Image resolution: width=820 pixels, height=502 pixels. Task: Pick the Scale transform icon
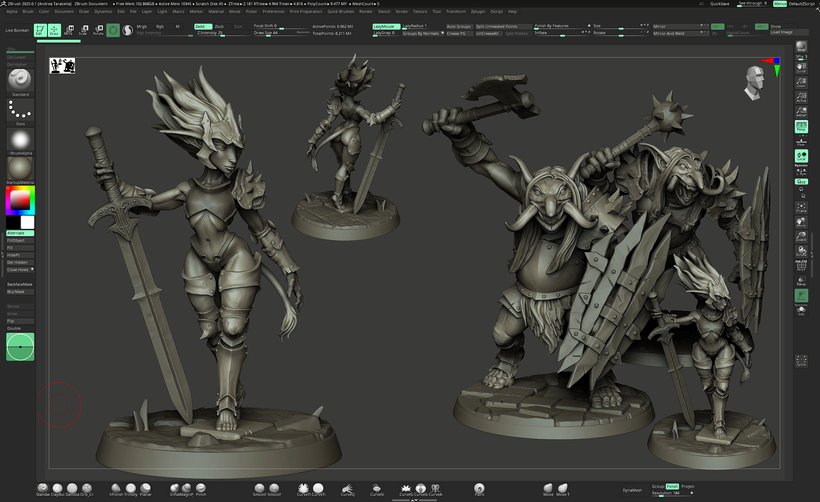click(x=84, y=30)
